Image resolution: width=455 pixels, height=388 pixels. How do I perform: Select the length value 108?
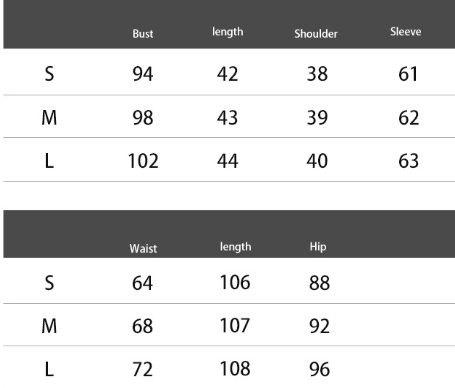click(235, 369)
